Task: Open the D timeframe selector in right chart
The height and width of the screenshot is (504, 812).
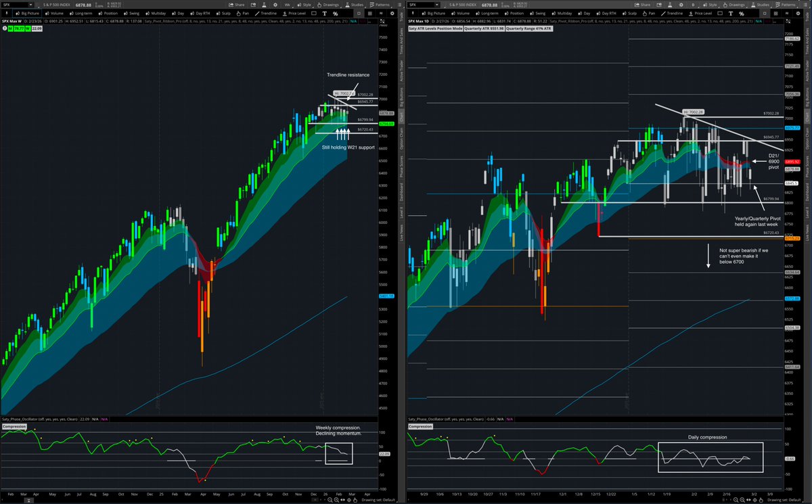Action: click(694, 5)
